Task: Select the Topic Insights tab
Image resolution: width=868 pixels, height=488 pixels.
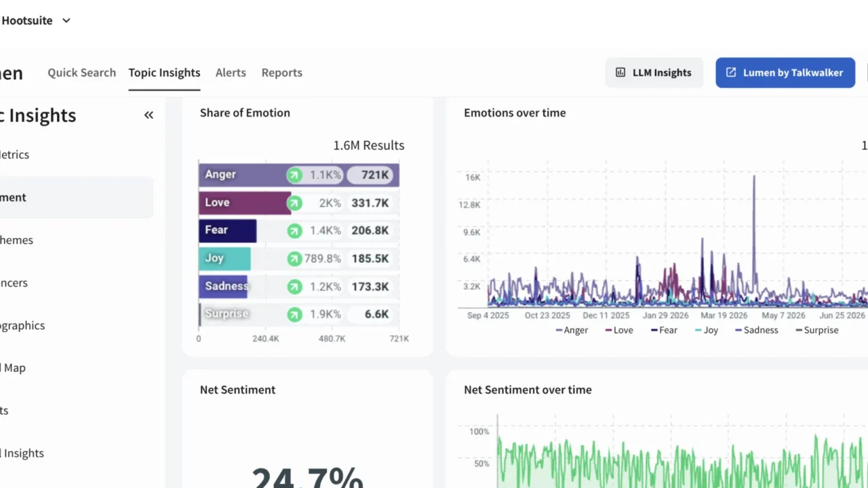Action: click(165, 73)
